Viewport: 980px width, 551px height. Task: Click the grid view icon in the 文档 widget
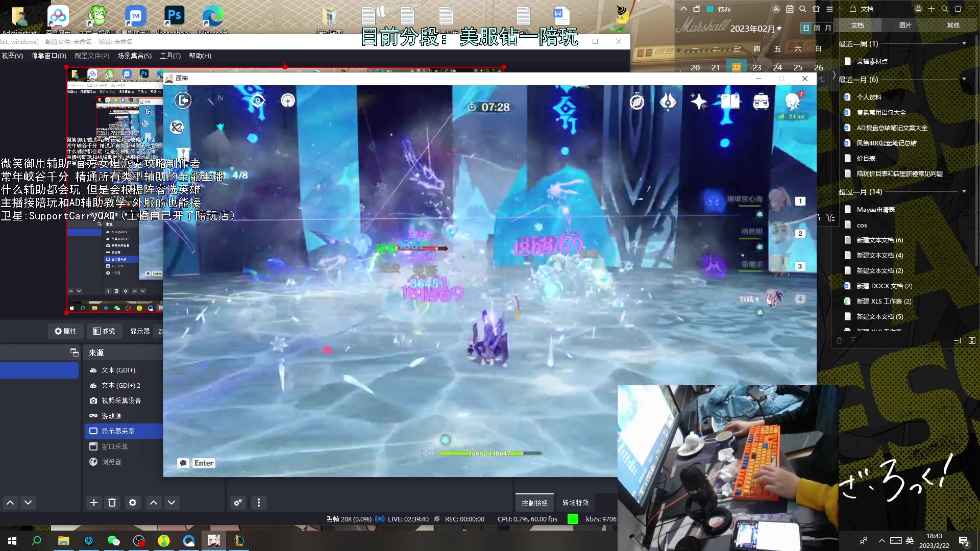[x=972, y=340]
